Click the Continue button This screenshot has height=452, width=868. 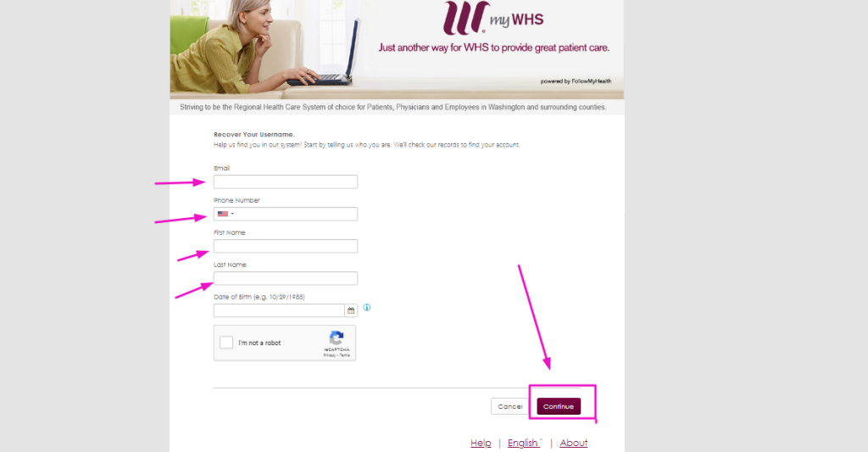click(x=559, y=406)
